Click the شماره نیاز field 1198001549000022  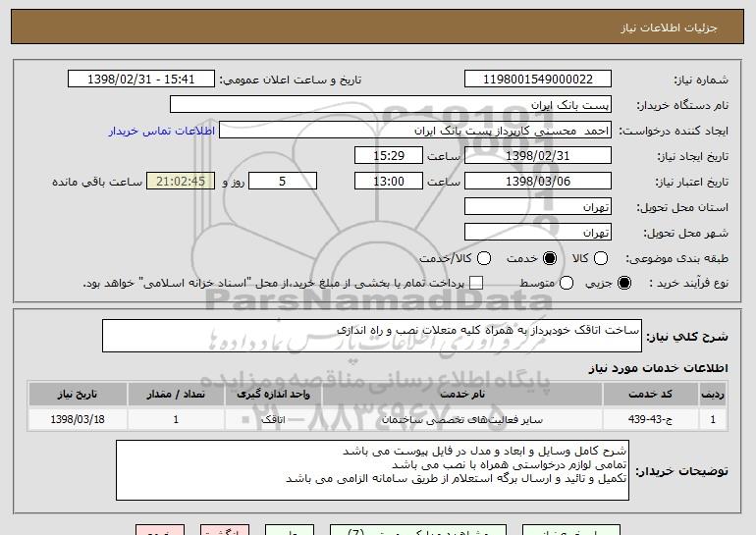pyautogui.click(x=538, y=80)
